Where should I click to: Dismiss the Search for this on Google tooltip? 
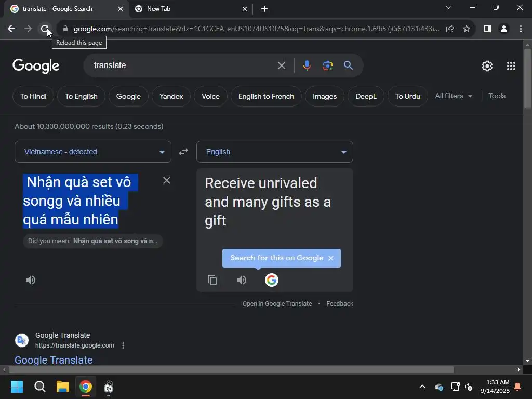click(331, 258)
